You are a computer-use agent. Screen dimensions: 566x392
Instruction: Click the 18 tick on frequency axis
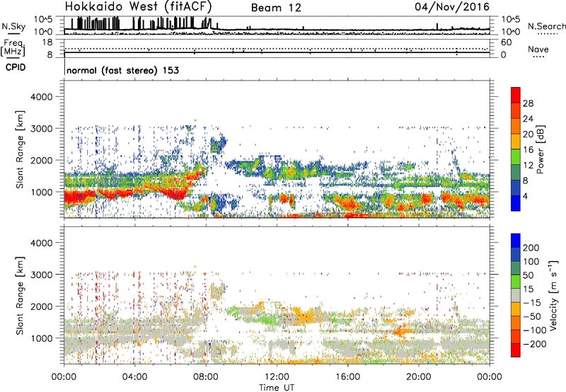click(47, 42)
